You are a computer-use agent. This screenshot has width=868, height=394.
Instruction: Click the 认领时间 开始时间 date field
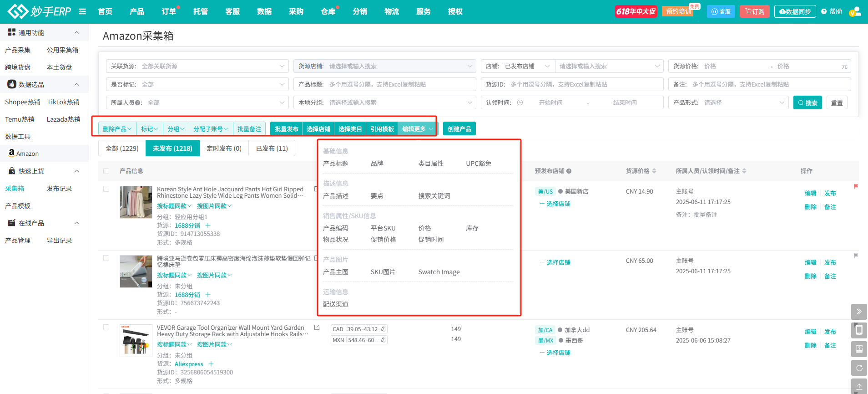click(551, 102)
